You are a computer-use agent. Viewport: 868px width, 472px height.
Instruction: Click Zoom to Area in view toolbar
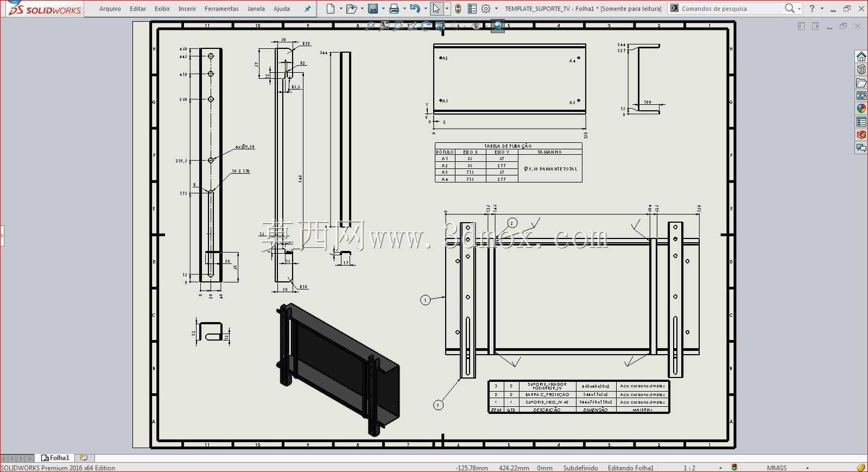click(x=385, y=26)
